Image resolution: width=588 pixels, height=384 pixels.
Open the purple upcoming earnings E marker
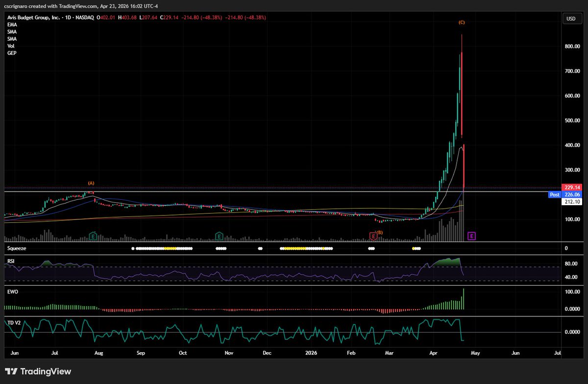pyautogui.click(x=471, y=236)
